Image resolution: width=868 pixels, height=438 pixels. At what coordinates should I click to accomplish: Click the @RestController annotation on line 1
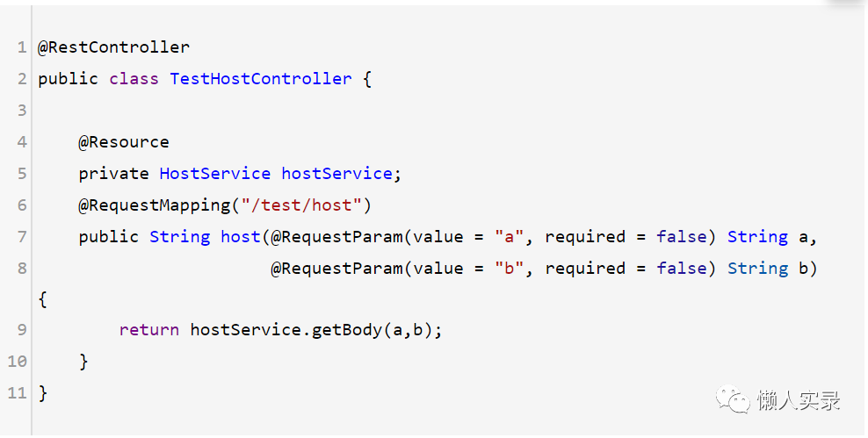113,47
